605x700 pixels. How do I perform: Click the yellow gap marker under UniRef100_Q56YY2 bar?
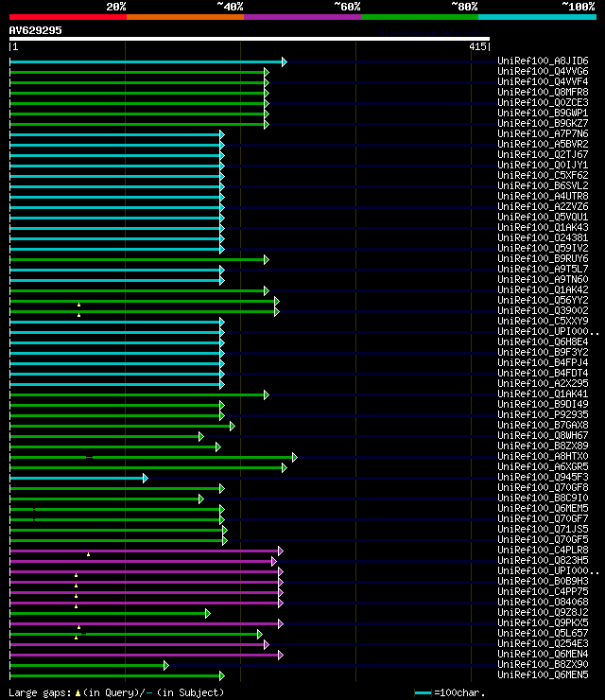[x=79, y=305]
